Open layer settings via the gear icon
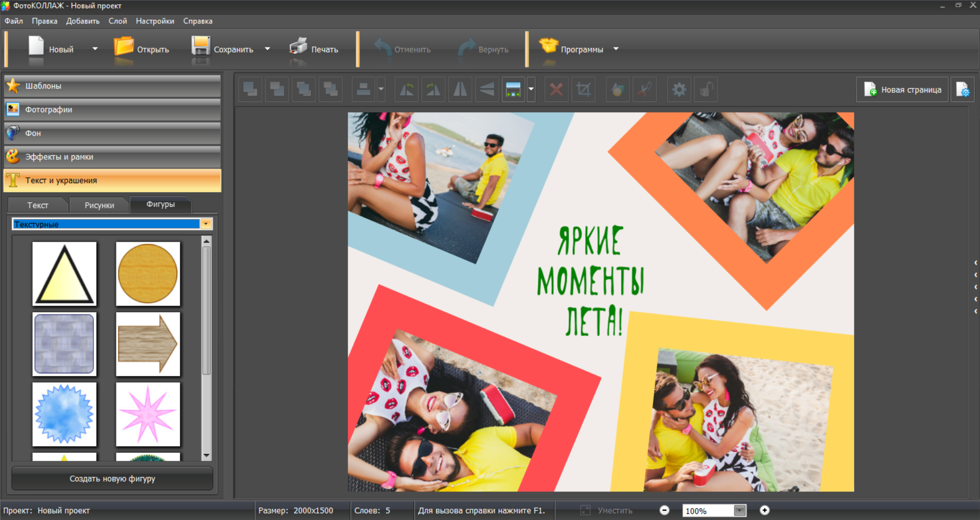This screenshot has height=520, width=980. tap(679, 90)
